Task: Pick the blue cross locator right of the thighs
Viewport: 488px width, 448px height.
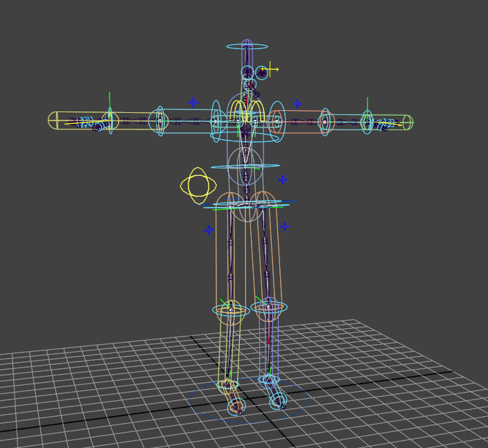Action: [x=284, y=226]
